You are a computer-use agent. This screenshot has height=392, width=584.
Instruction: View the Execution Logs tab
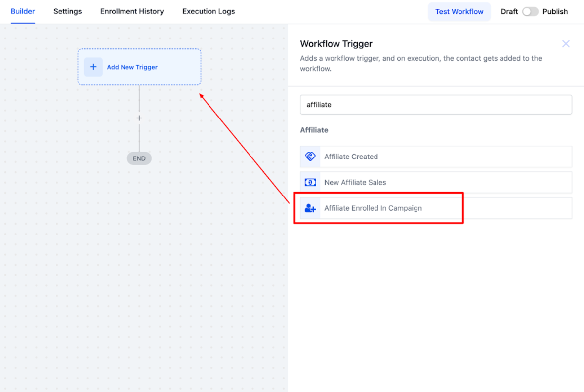[209, 11]
